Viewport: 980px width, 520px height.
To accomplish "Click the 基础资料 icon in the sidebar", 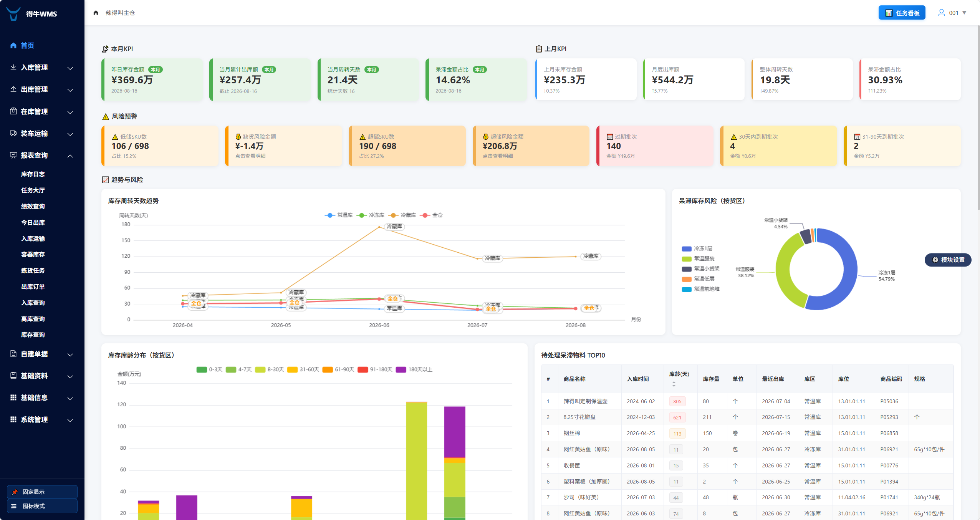I will pos(13,376).
